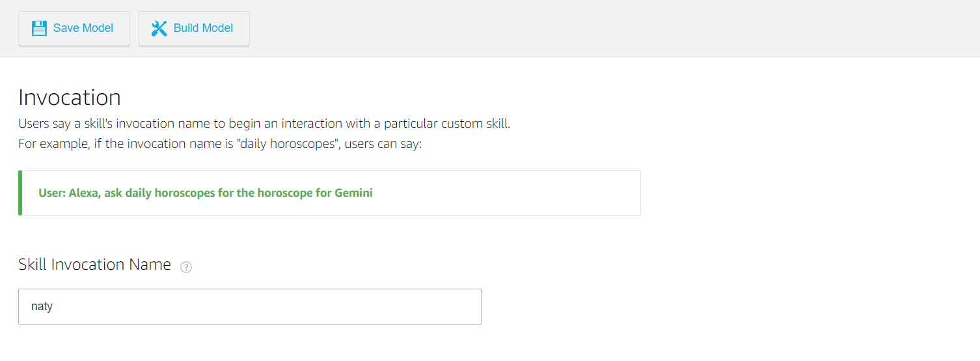Focus the Skill Invocation Name text field

pos(250,306)
